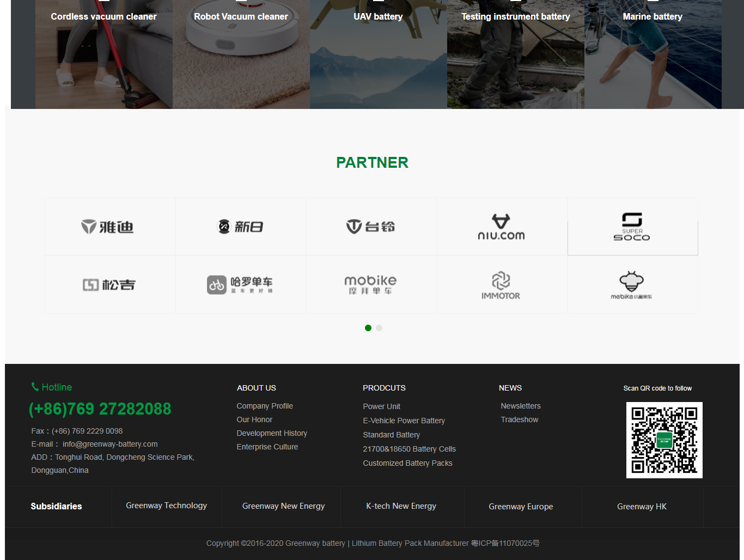Open E-Vehicle Power Battery link
This screenshot has height=560, width=744.
click(x=404, y=421)
